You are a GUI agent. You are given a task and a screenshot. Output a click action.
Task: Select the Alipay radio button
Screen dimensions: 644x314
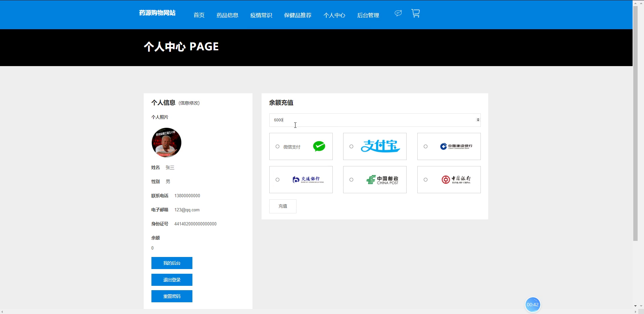click(x=351, y=147)
